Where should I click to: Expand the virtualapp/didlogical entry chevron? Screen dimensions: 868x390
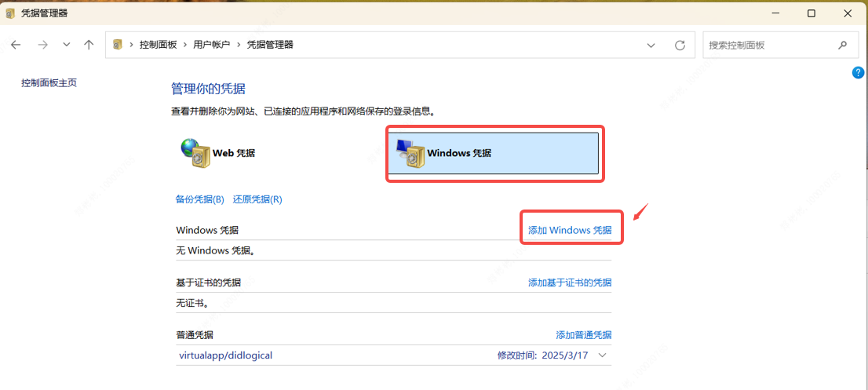coord(603,355)
